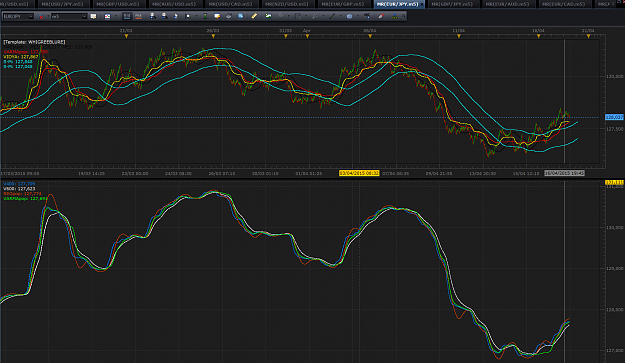Viewport: 625px width, 363px height.
Task: Switch to the MR(USD/JPY.m5) tab
Action: pos(64,4)
